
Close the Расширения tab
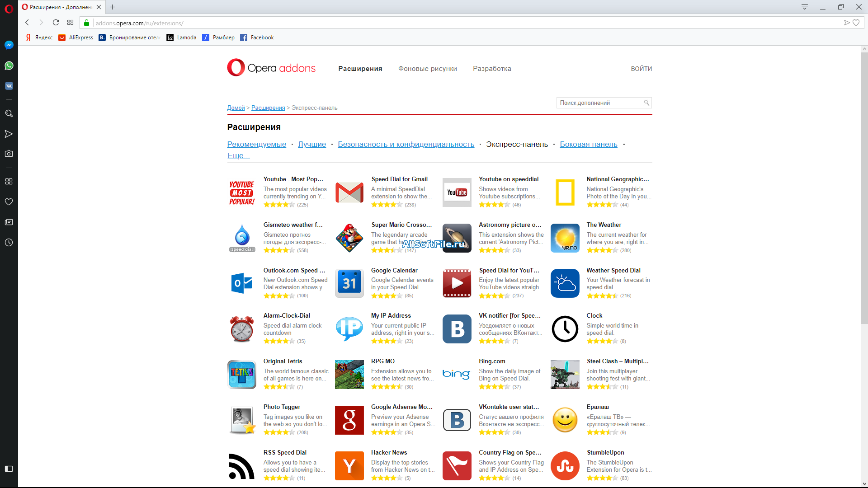click(99, 7)
